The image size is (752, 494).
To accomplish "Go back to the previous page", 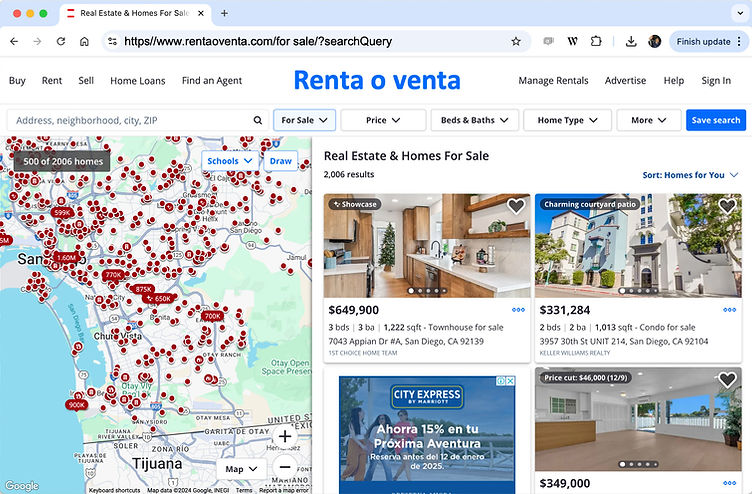I will coord(14,42).
